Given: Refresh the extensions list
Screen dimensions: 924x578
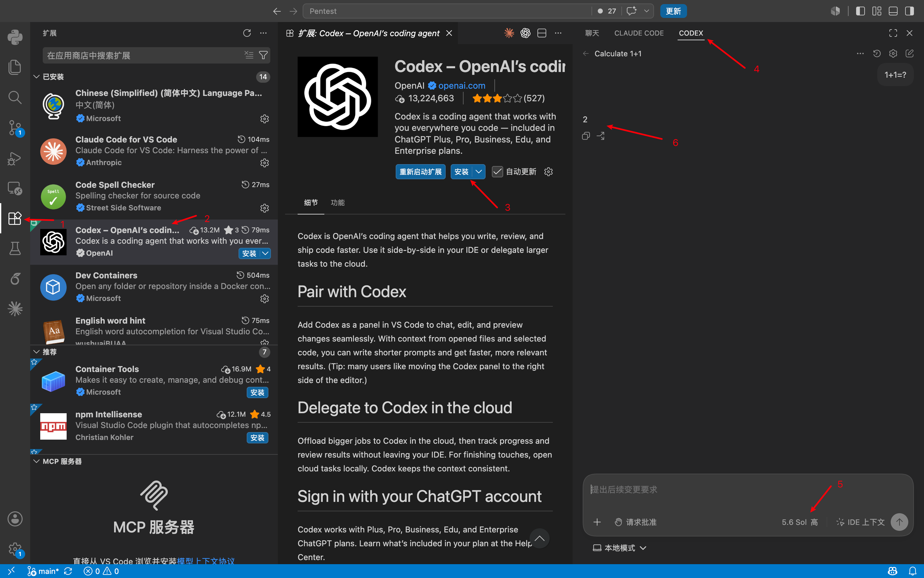Looking at the screenshot, I should 247,33.
